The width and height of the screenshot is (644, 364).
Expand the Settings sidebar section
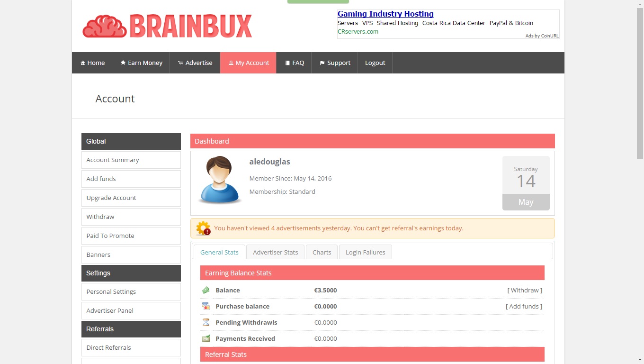[131, 273]
